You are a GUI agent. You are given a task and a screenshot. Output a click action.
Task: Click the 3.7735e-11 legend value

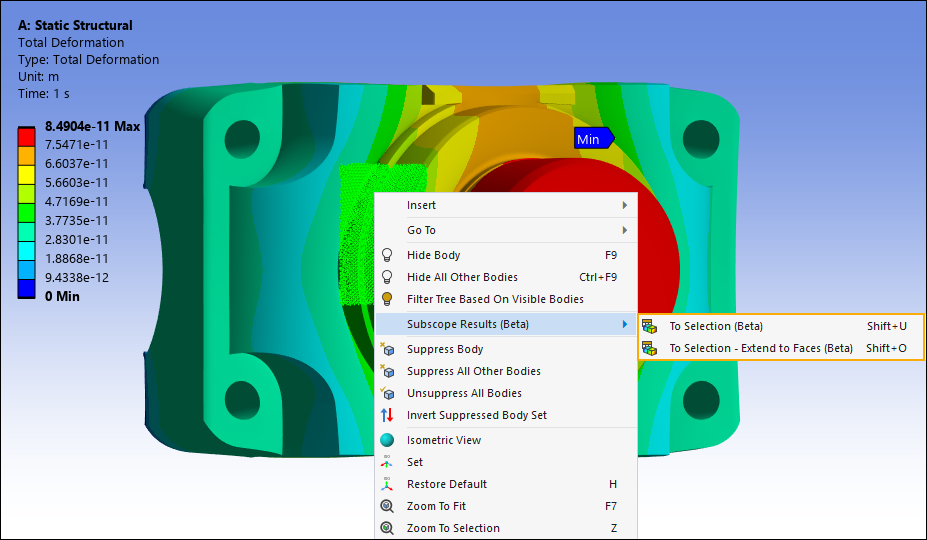tap(77, 221)
